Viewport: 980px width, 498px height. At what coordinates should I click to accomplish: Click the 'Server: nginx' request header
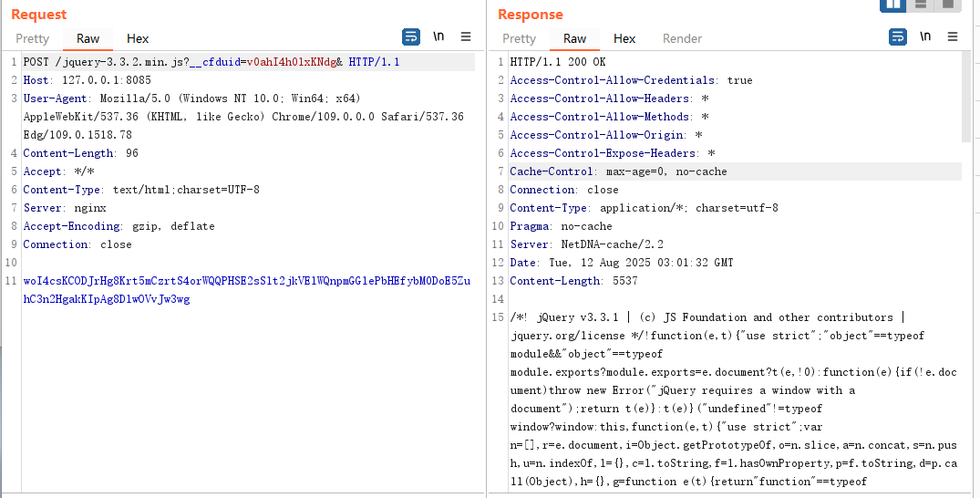pos(65,208)
